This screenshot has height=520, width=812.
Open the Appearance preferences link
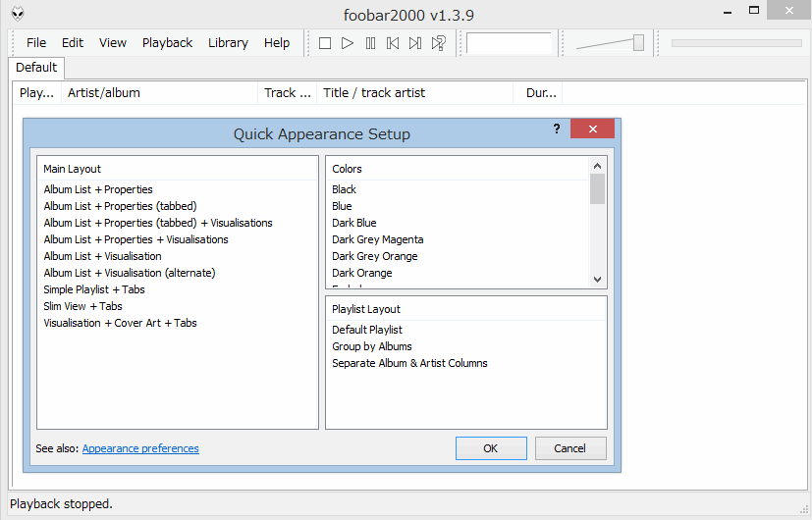(140, 448)
